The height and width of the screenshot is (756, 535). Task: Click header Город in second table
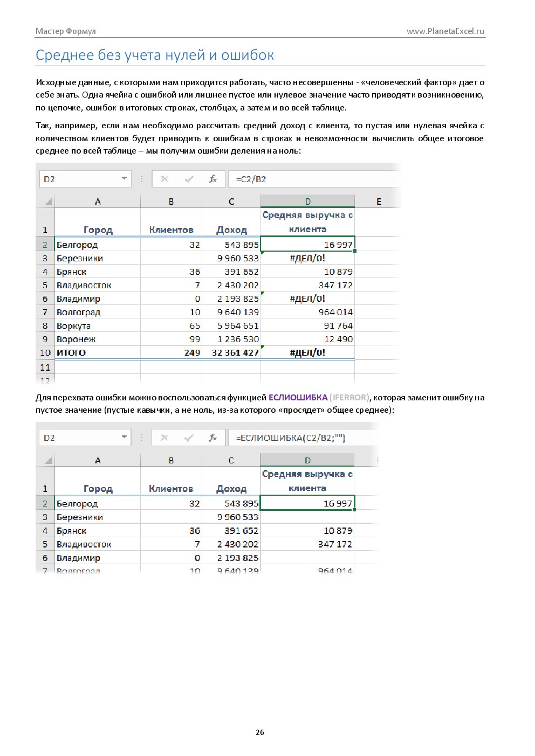coord(98,489)
